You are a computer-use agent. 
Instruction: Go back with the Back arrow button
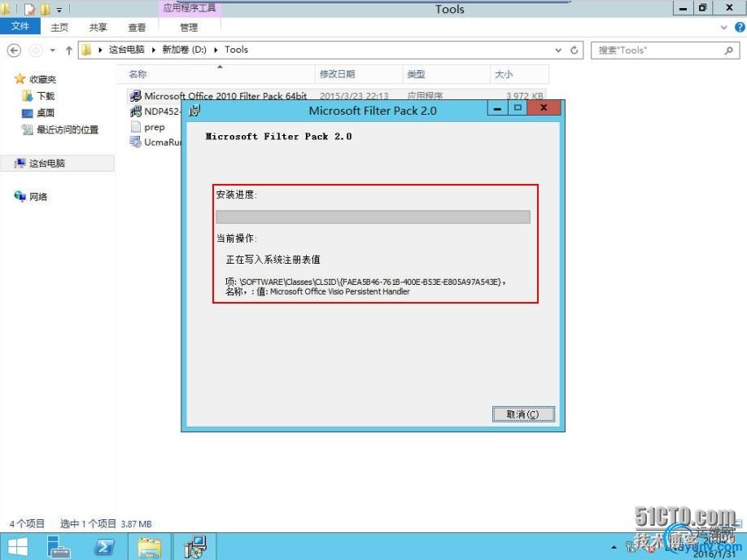[x=15, y=50]
